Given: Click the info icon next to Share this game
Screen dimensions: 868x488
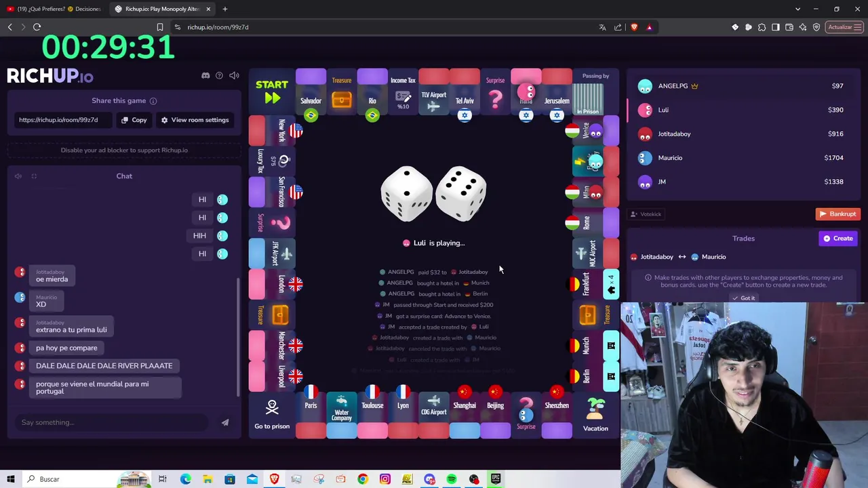Looking at the screenshot, I should point(153,101).
